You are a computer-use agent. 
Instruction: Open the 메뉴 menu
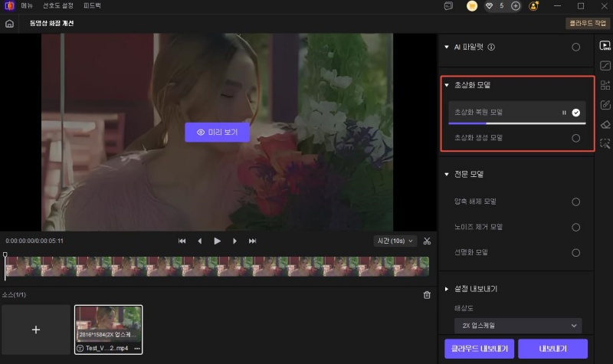pyautogui.click(x=27, y=5)
